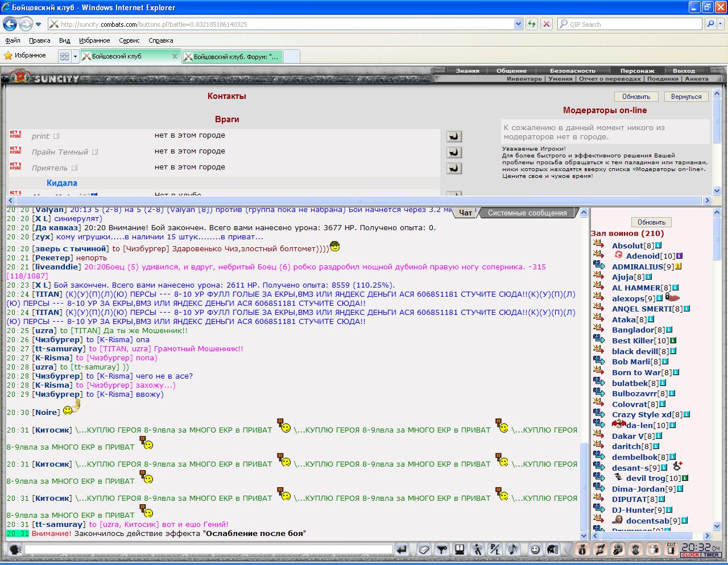The image size is (728, 565).
Task: Click player name Crazy Style xd in list
Action: [x=642, y=415]
